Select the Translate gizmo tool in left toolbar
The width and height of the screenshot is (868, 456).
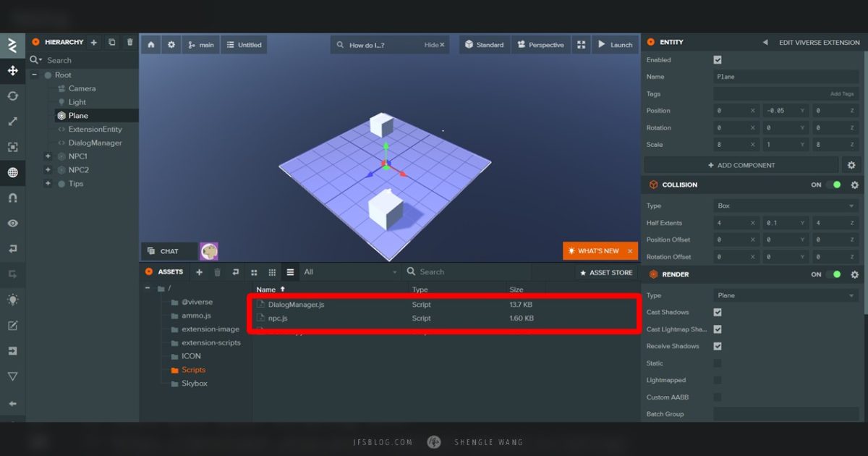click(12, 71)
